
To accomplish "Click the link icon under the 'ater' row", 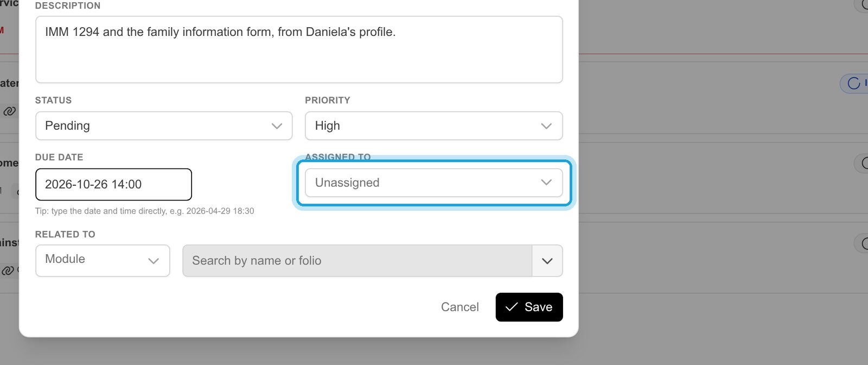I will (9, 111).
